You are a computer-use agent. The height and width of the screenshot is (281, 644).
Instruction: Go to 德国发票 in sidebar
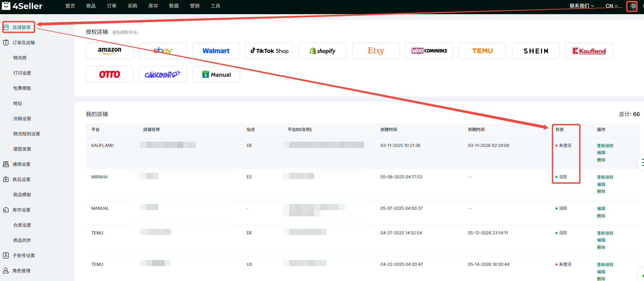(22, 149)
